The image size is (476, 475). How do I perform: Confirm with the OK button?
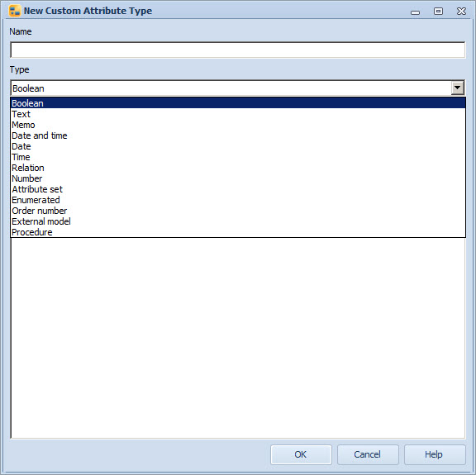tap(301, 454)
